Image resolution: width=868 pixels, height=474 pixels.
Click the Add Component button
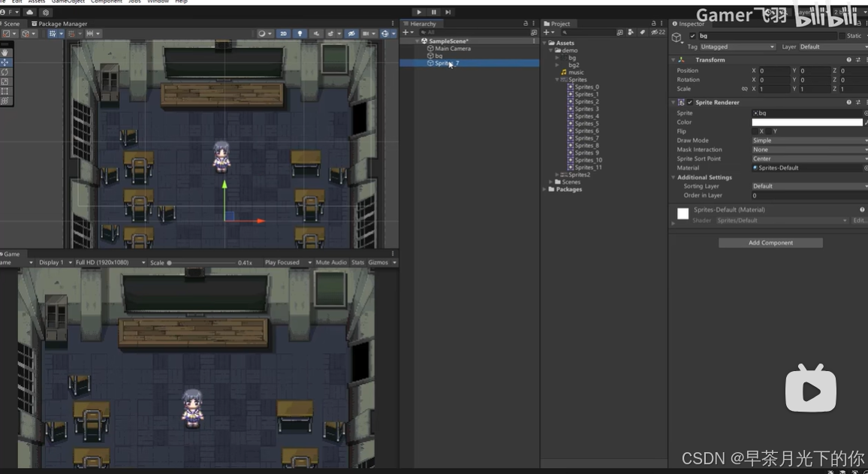pyautogui.click(x=770, y=243)
